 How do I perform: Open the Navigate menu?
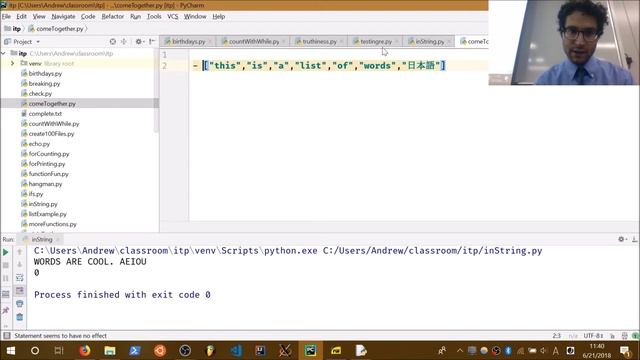(x=63, y=16)
